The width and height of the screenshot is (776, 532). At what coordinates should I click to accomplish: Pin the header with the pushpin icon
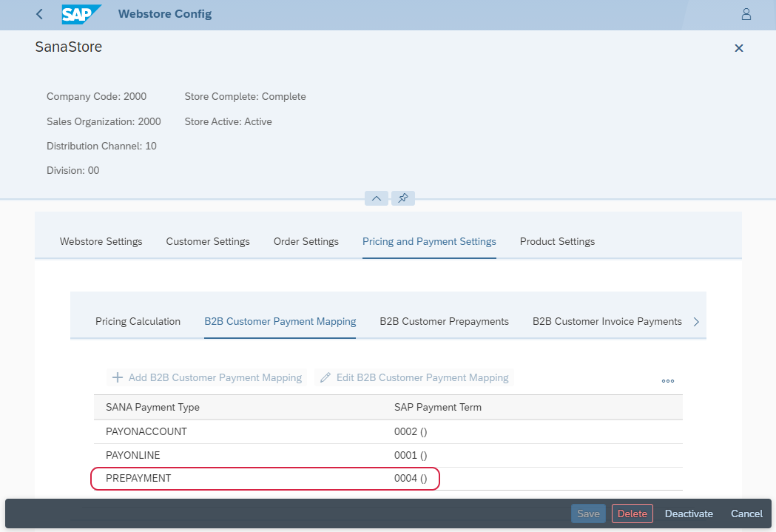coord(403,198)
